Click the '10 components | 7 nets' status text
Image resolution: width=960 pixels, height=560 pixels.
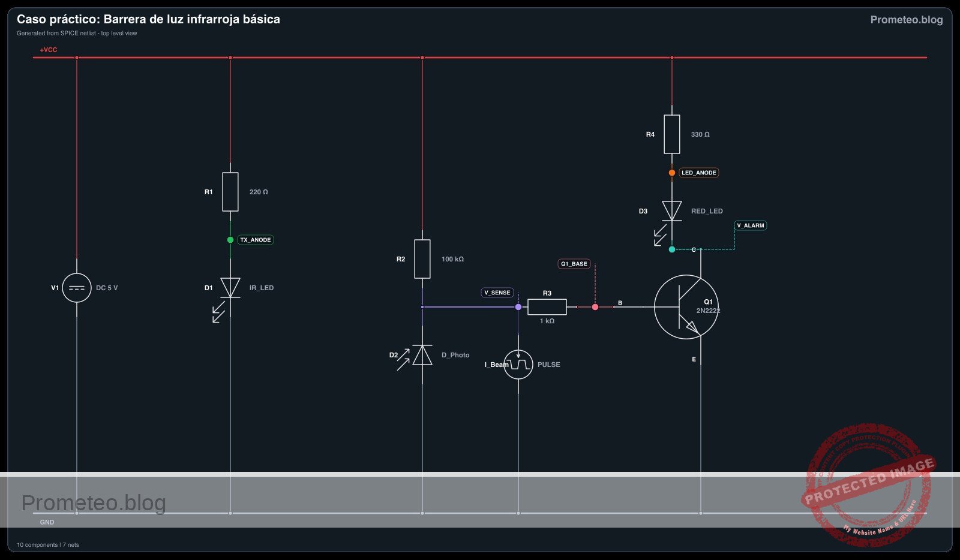tap(48, 545)
